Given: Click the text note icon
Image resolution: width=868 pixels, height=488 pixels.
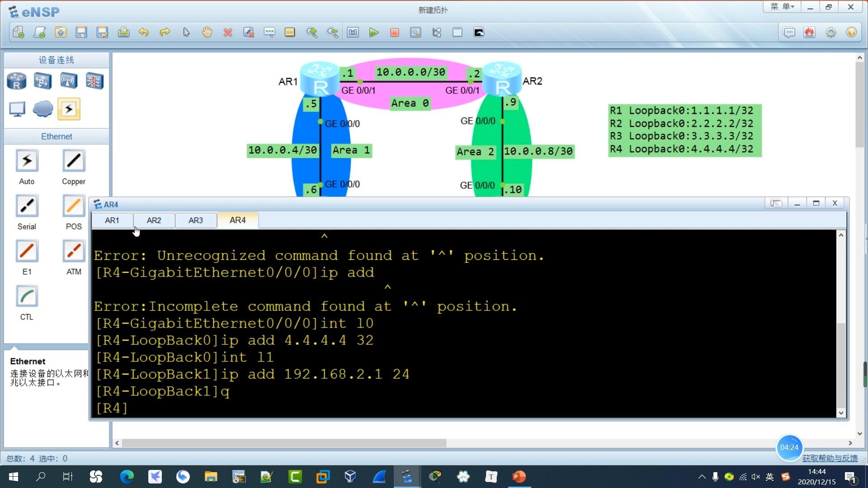Looking at the screenshot, I should [x=269, y=33].
